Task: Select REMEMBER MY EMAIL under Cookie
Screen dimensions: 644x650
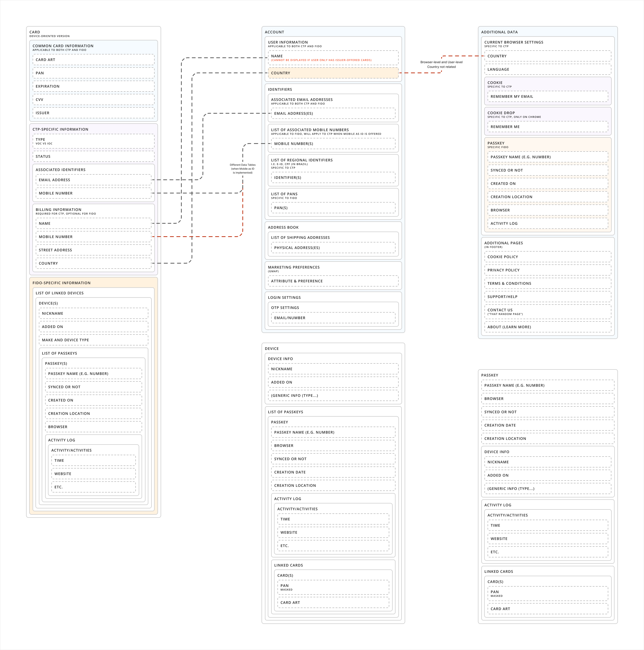Action: 548,96
